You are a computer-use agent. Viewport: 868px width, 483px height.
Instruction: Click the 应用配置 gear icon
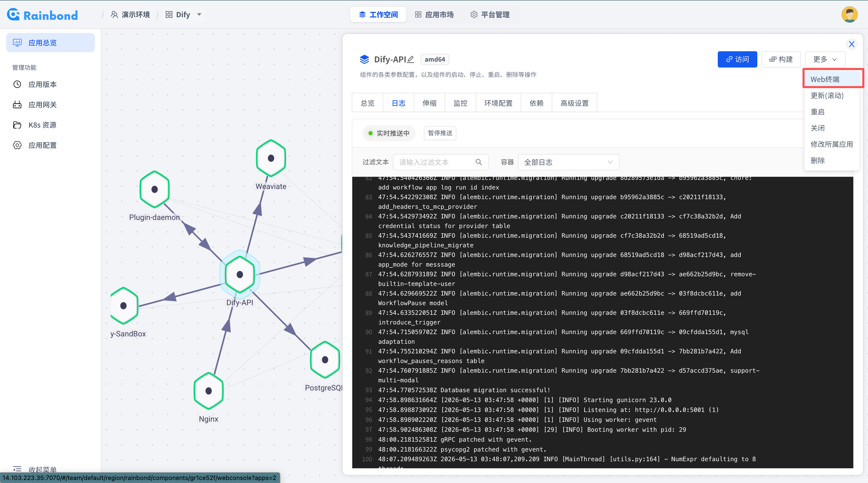(17, 145)
